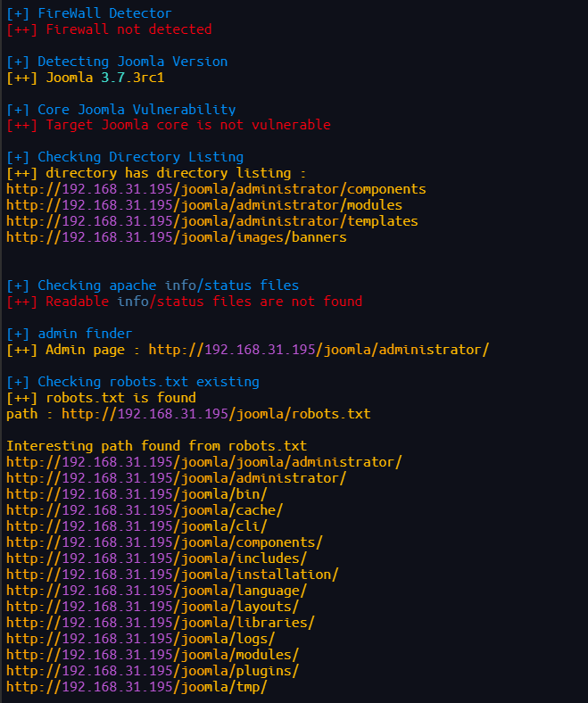Open the joomla/cache/ URL

[145, 510]
